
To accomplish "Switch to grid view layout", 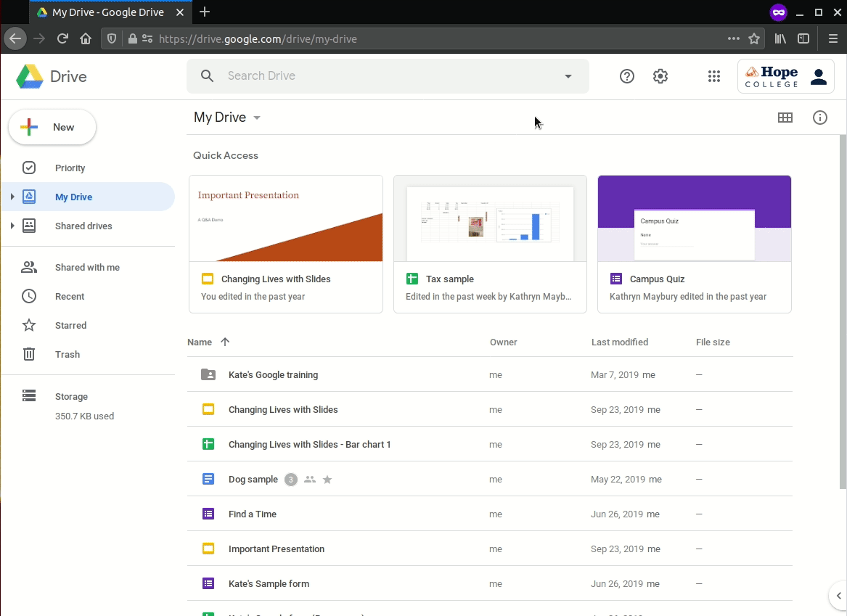I will [785, 117].
